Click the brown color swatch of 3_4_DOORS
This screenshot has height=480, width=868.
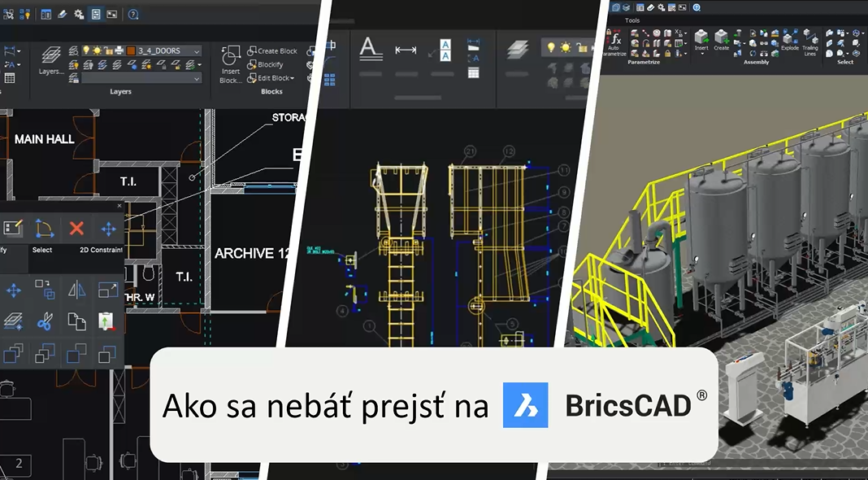click(131, 51)
